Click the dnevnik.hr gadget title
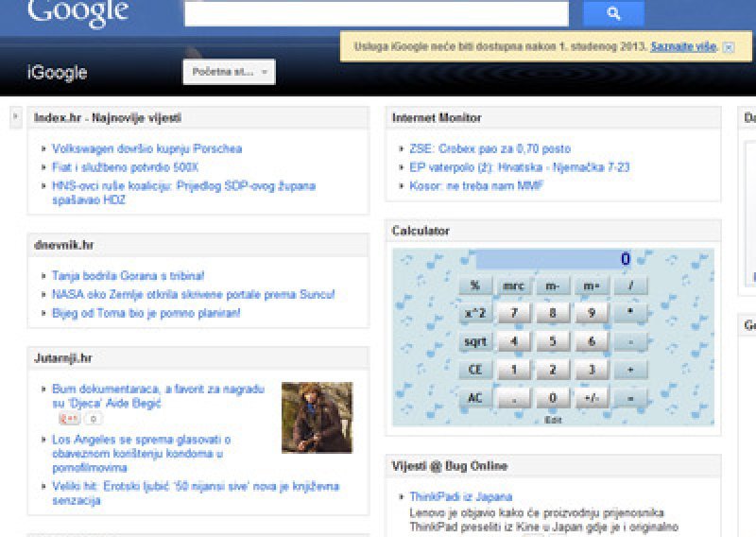Viewport: 756px width, 537px height. tap(63, 245)
